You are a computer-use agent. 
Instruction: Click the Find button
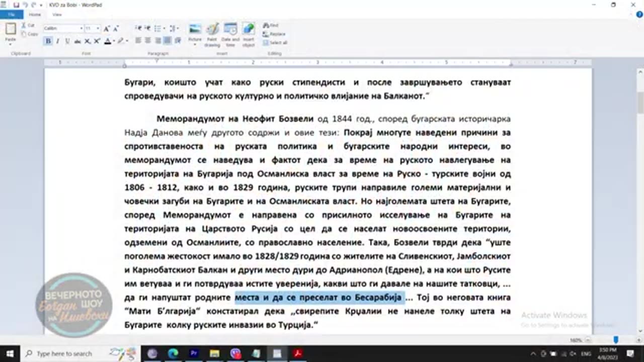coord(271,25)
